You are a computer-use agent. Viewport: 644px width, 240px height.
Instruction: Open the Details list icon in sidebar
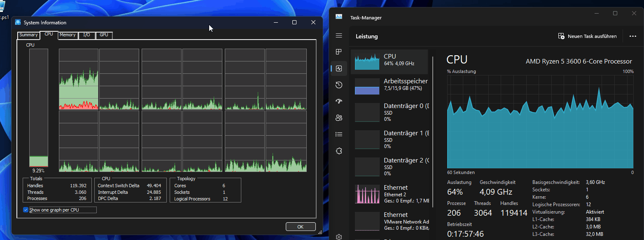(x=339, y=134)
